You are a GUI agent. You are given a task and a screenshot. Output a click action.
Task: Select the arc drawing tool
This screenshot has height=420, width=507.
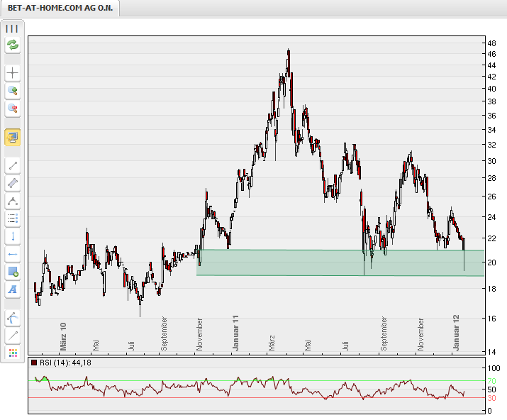12,317
